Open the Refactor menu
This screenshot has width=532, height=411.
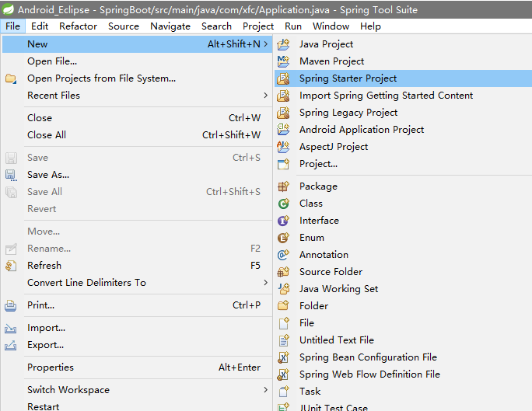click(x=78, y=26)
